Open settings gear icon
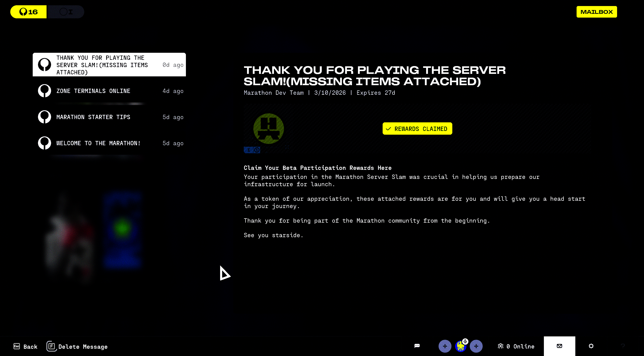Image resolution: width=644 pixels, height=356 pixels. tap(591, 346)
